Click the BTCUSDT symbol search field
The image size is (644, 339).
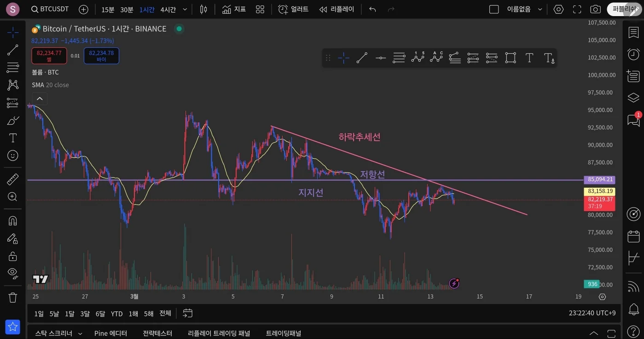pyautogui.click(x=50, y=9)
